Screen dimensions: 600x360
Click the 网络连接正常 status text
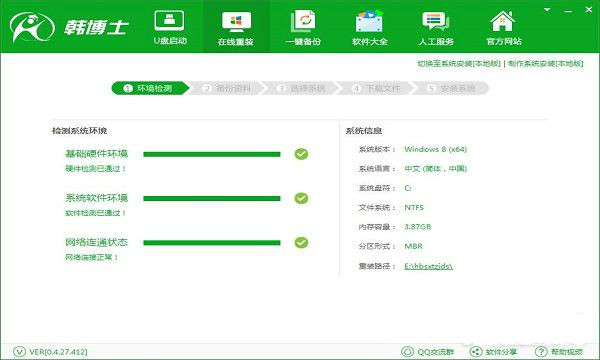tap(92, 257)
